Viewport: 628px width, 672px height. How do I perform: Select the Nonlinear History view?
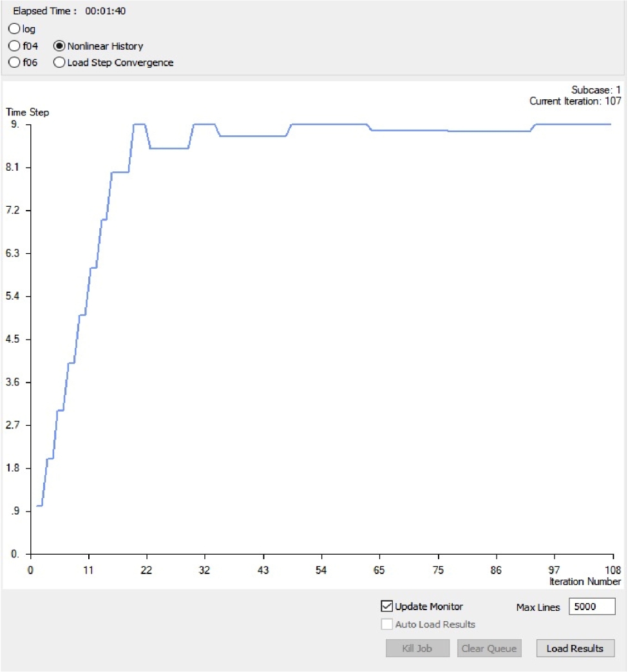point(60,46)
